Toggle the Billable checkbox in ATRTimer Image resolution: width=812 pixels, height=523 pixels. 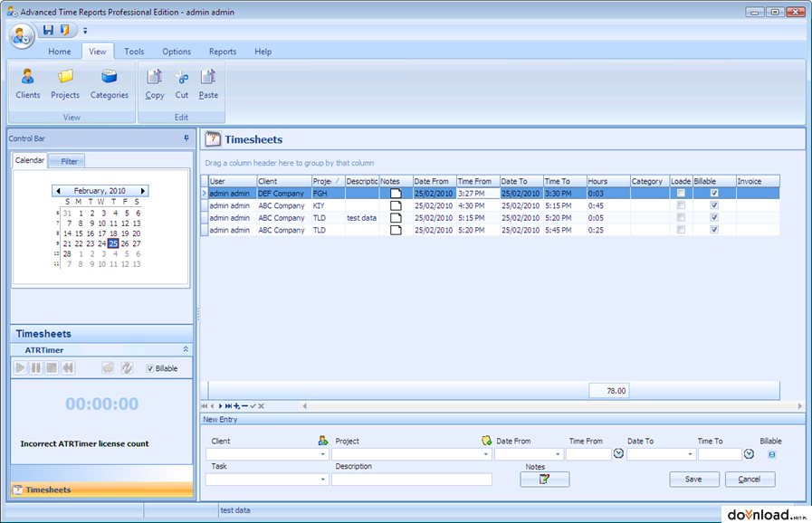(150, 368)
